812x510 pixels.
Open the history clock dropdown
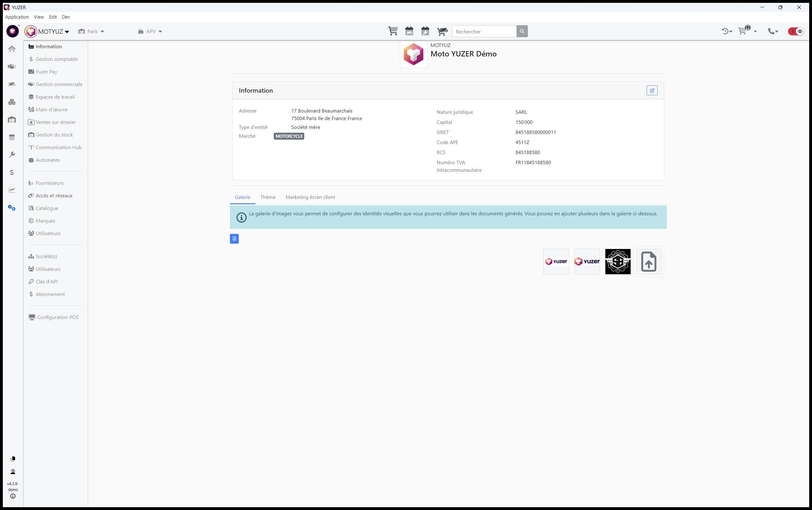click(x=727, y=32)
